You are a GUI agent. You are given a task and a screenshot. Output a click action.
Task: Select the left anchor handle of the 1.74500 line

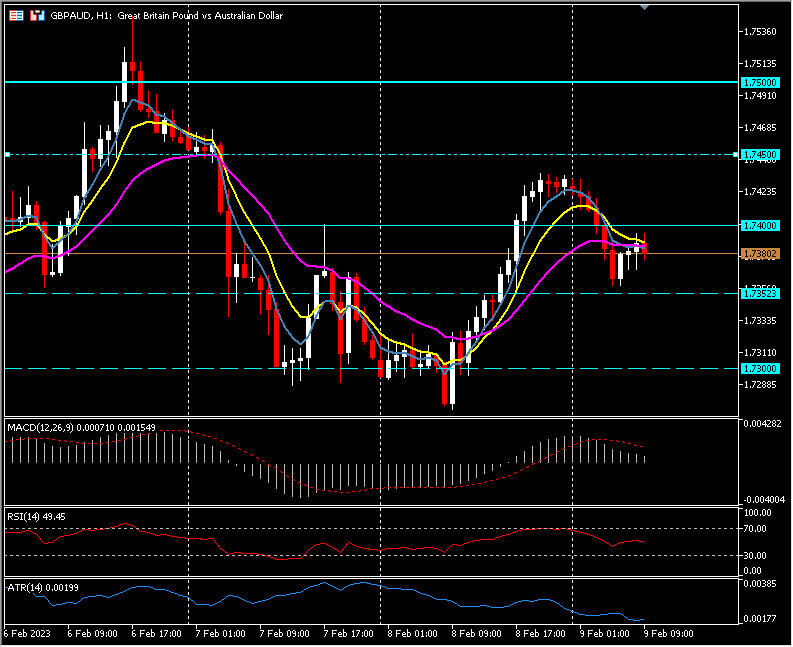click(7, 155)
